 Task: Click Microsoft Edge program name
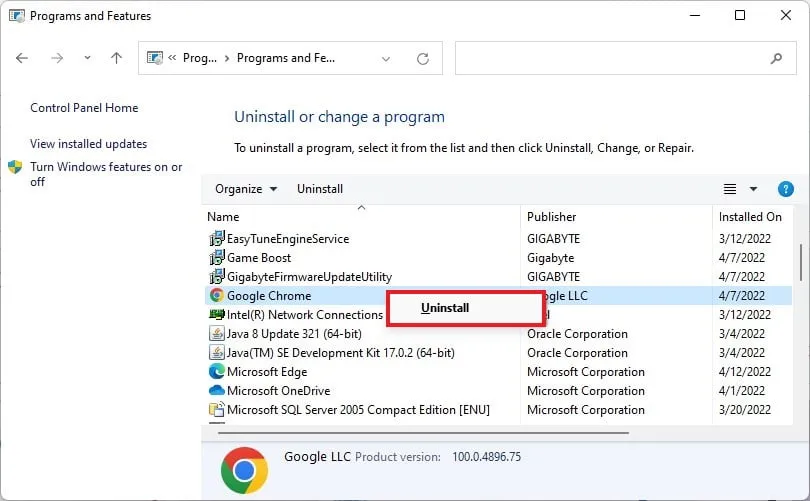click(267, 372)
